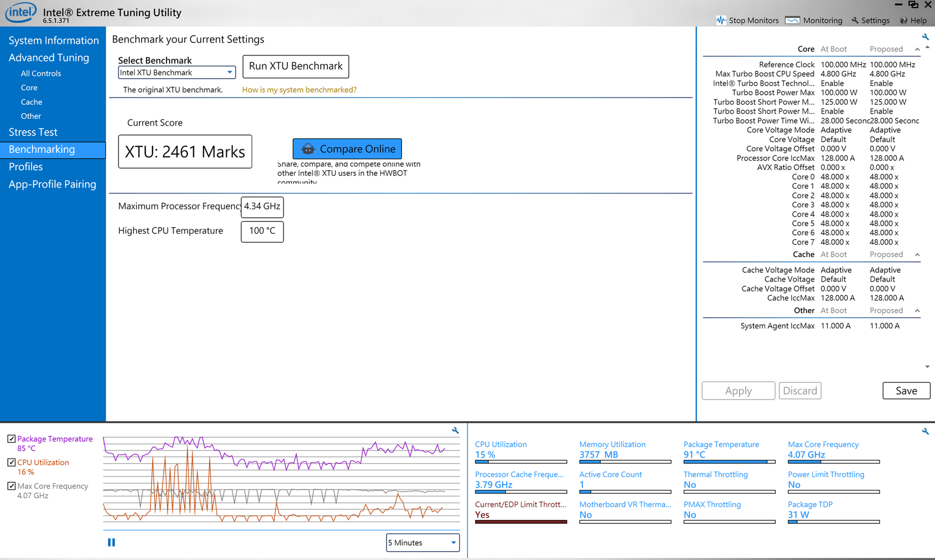Open System Information section
Image resolution: width=935 pixels, height=560 pixels.
click(x=53, y=40)
